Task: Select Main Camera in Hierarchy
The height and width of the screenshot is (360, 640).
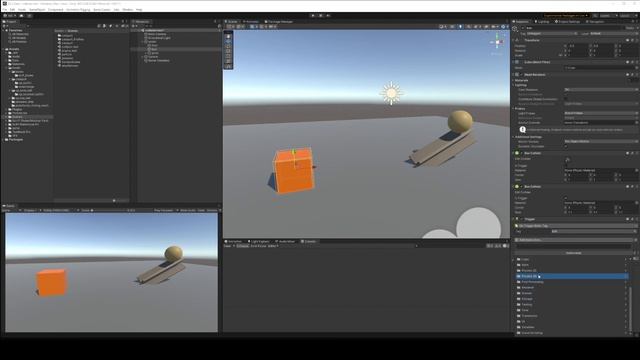Action: point(156,34)
